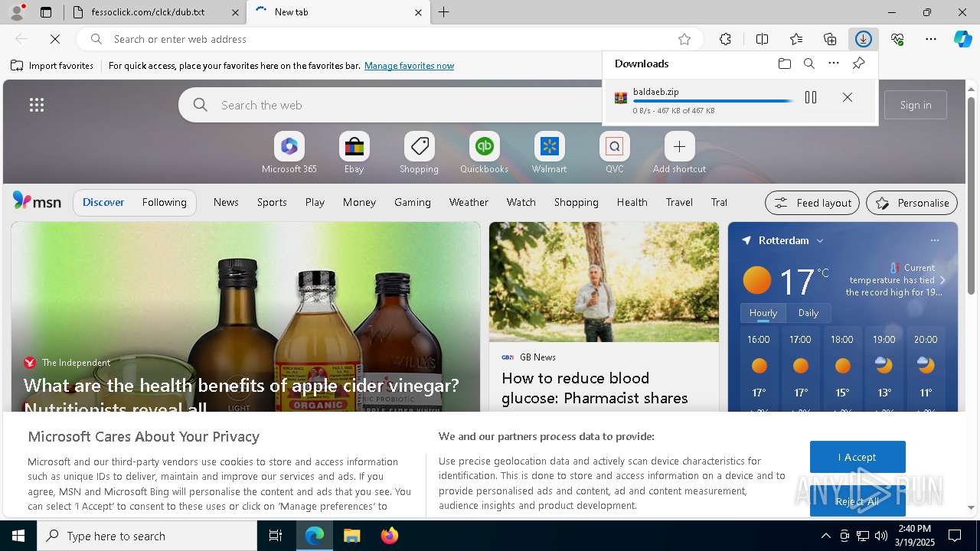Screen dimensions: 980x551
Task: Toggle split screen icon
Action: click(x=762, y=39)
